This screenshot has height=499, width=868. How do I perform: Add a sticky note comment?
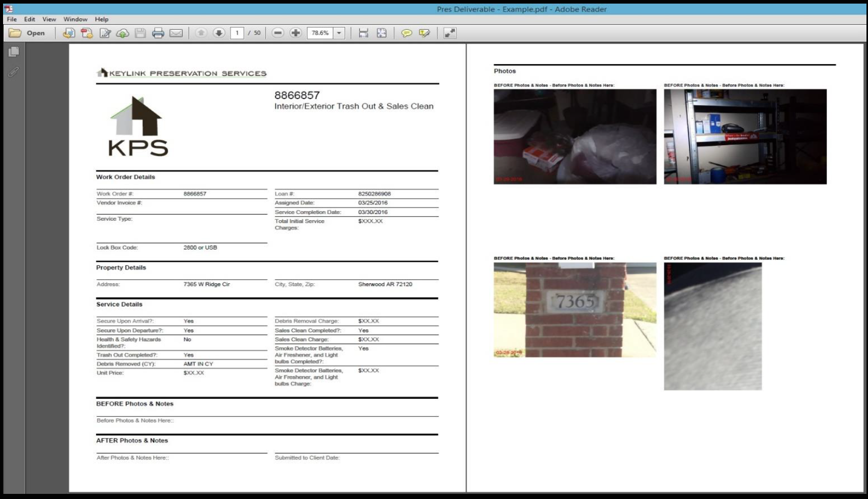[406, 33]
